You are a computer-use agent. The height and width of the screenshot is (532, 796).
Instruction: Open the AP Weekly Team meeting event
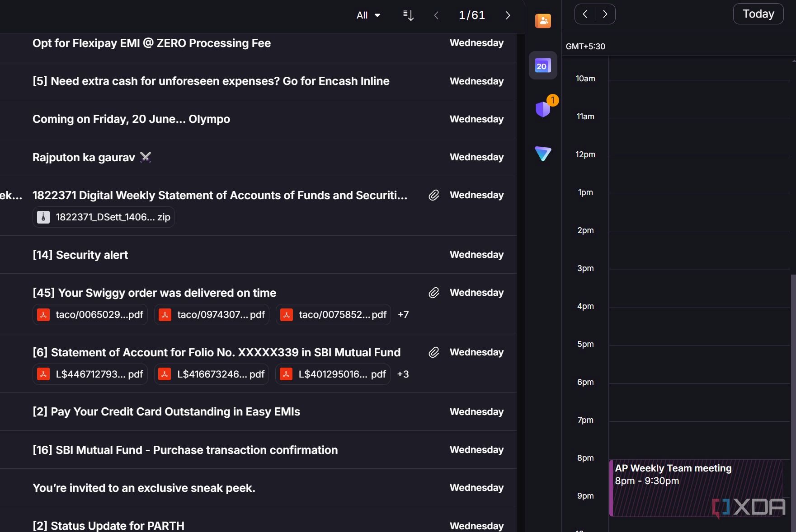pyautogui.click(x=696, y=488)
